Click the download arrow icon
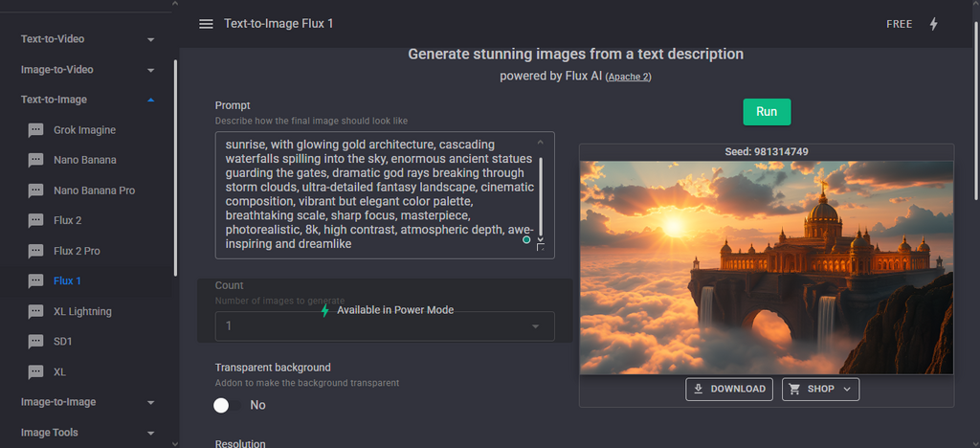The width and height of the screenshot is (980, 448). [x=699, y=389]
